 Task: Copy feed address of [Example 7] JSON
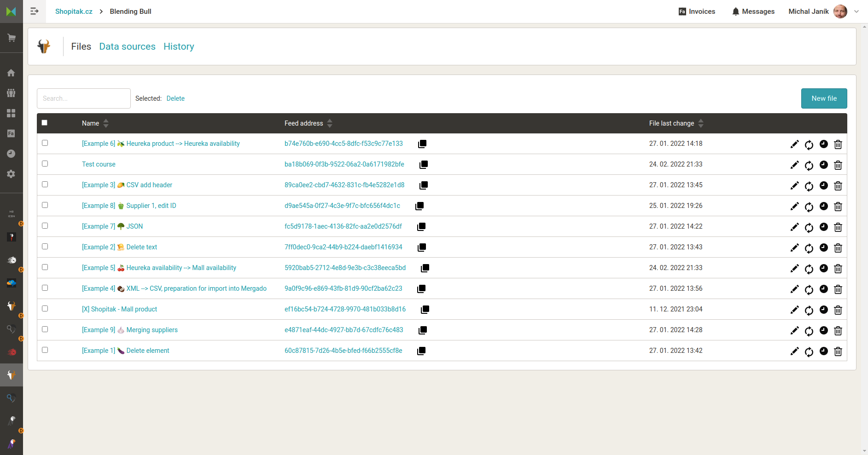[x=421, y=227]
